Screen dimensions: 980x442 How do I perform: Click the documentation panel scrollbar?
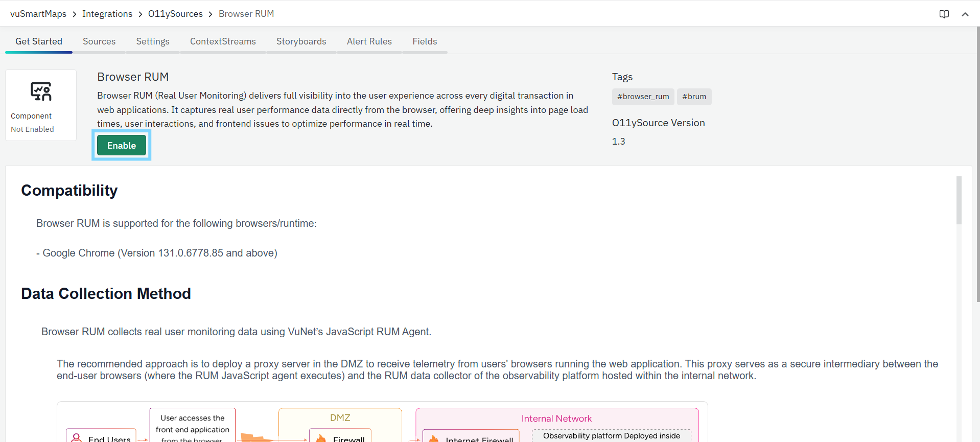click(959, 200)
